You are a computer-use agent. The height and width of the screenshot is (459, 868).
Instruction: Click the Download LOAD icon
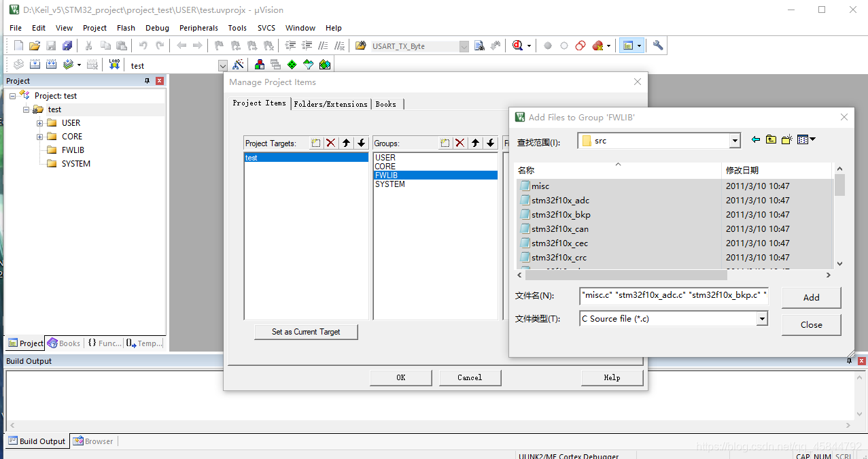pyautogui.click(x=114, y=65)
